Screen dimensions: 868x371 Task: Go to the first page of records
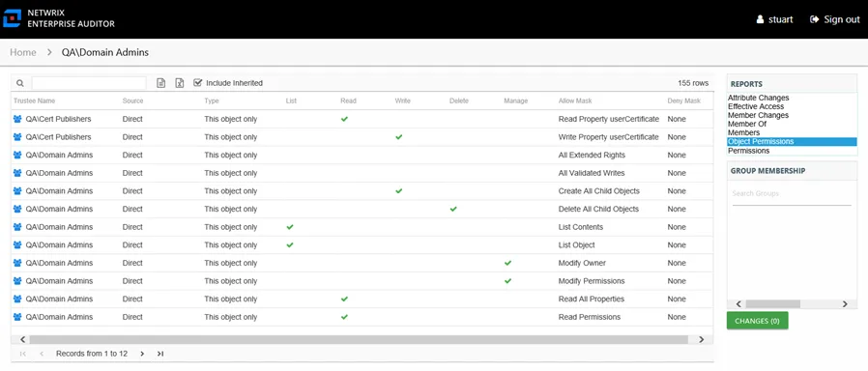click(x=22, y=354)
